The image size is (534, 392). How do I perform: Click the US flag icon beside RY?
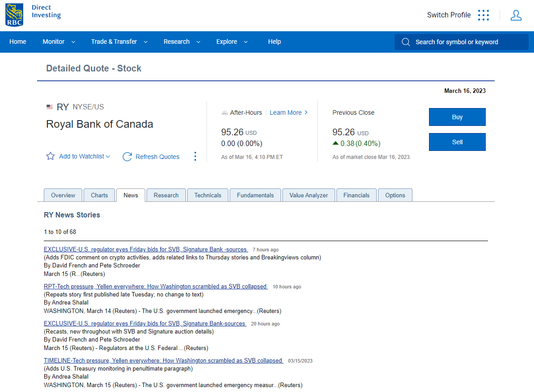pos(50,107)
